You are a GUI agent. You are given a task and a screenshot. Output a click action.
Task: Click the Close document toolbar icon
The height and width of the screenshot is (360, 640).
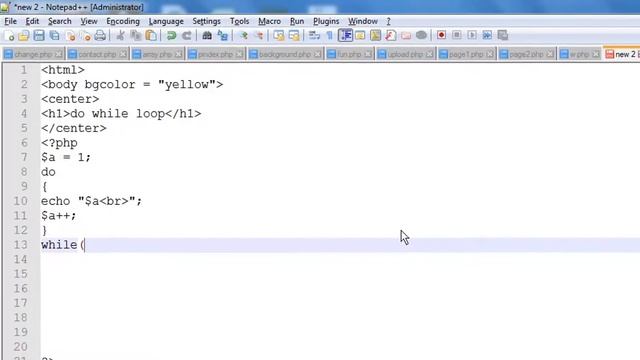pyautogui.click(x=70, y=36)
